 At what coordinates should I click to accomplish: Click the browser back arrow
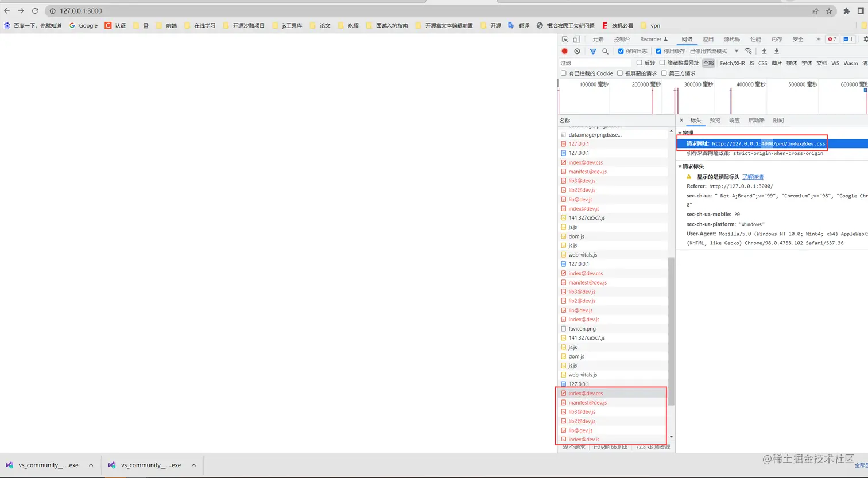[x=7, y=11]
